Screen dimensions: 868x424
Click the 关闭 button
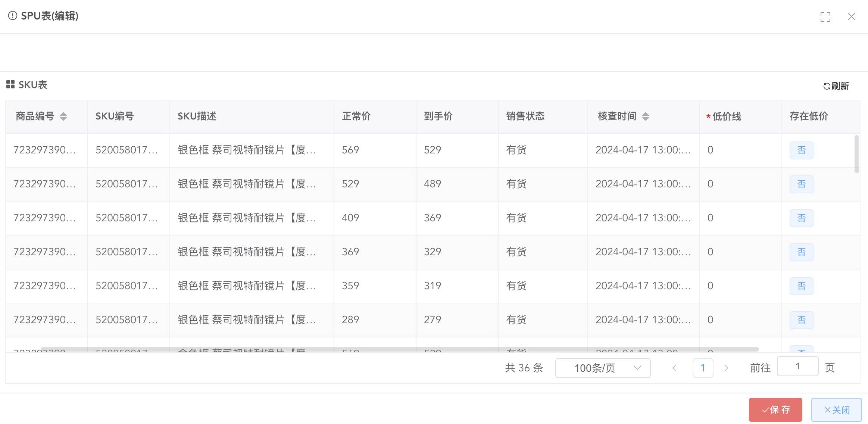point(836,410)
